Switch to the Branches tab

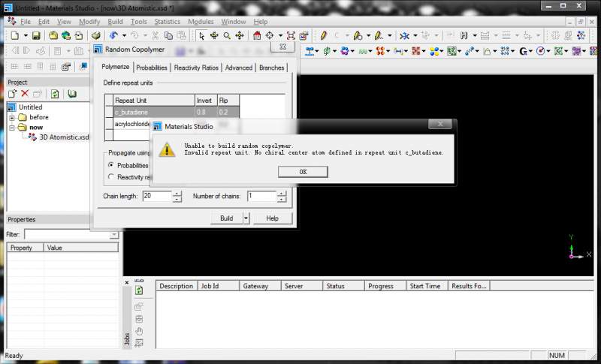pyautogui.click(x=271, y=68)
